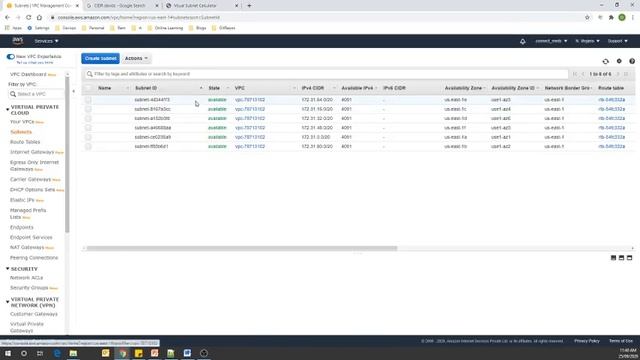Viewport: 640px width, 360px height.
Task: Collapse the Virtual Private Network (VPN) section
Action: point(7,302)
